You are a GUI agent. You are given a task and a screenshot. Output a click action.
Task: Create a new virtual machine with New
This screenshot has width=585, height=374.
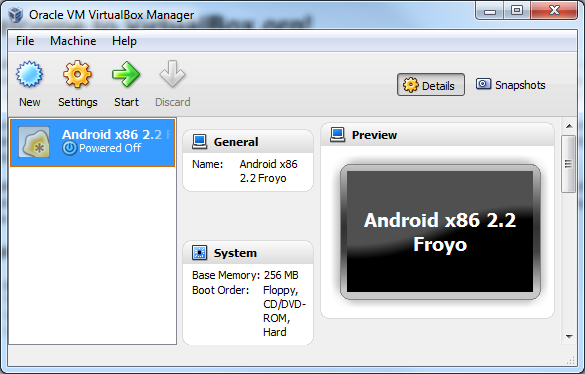29,84
